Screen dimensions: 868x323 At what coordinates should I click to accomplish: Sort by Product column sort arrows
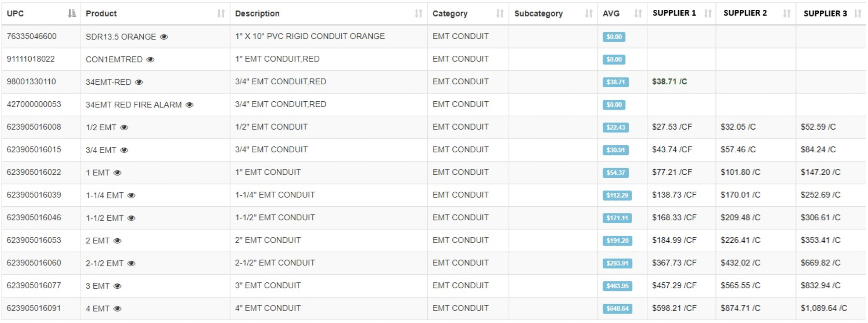[221, 14]
